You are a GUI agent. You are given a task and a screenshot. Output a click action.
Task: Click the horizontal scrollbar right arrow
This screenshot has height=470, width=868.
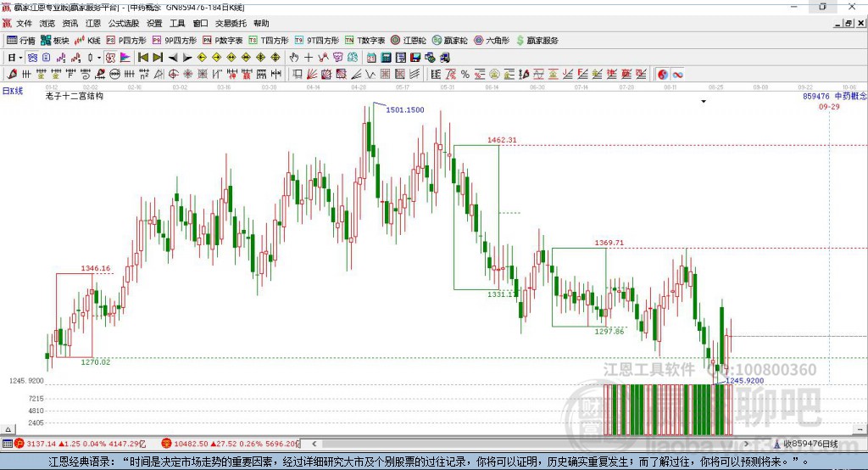pos(746,444)
